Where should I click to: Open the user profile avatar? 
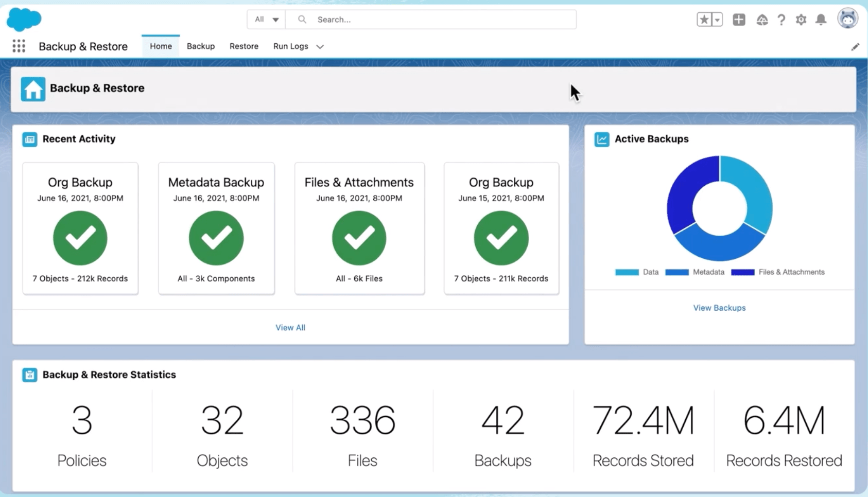pyautogui.click(x=847, y=19)
